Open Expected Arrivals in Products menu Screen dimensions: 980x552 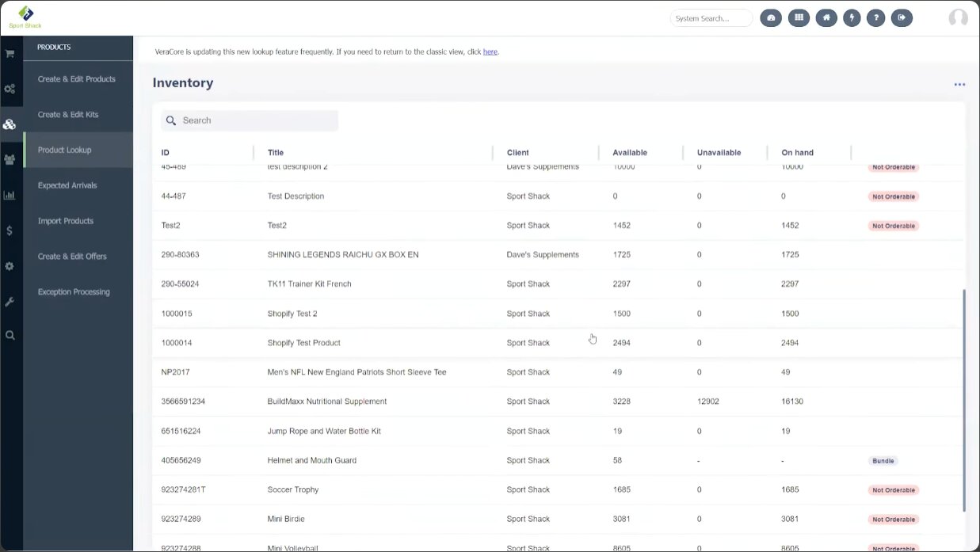click(67, 185)
